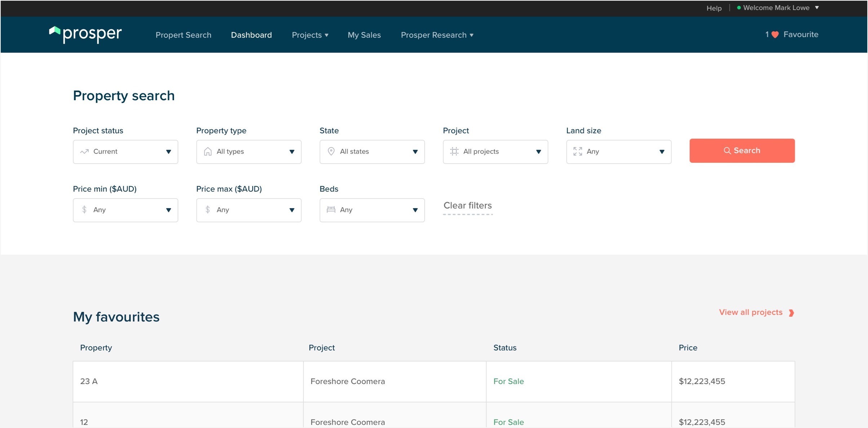Click Clear filters
The height and width of the screenshot is (428, 868).
468,206
